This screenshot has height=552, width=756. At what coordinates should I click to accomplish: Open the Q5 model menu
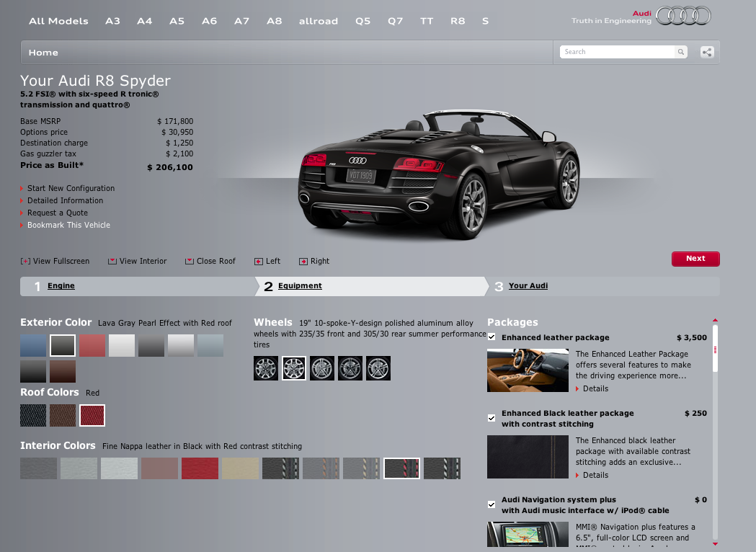coord(363,21)
